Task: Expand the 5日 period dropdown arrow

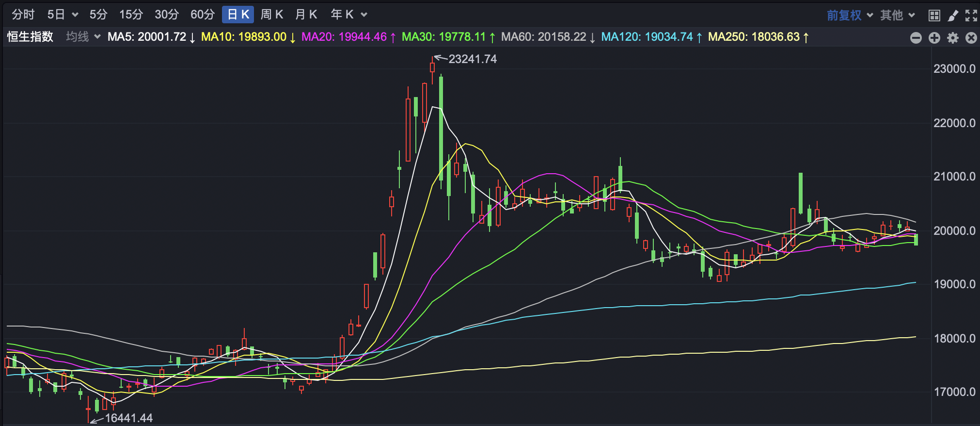Action: 75,15
